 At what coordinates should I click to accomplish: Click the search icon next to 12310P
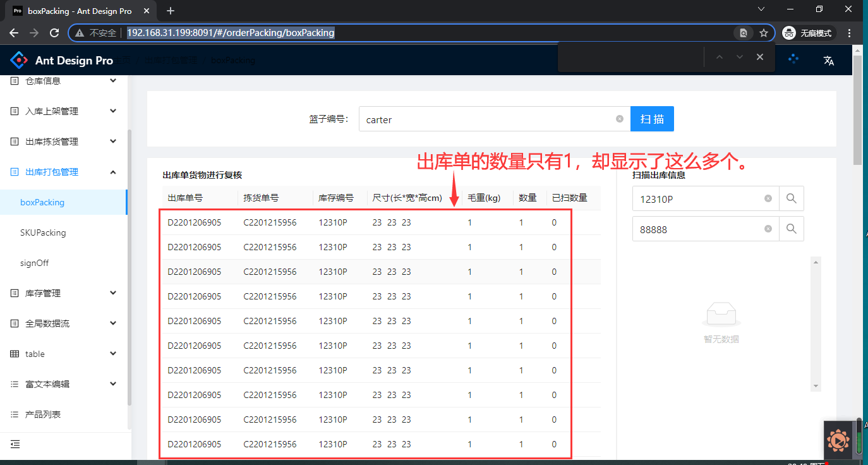[x=791, y=199]
